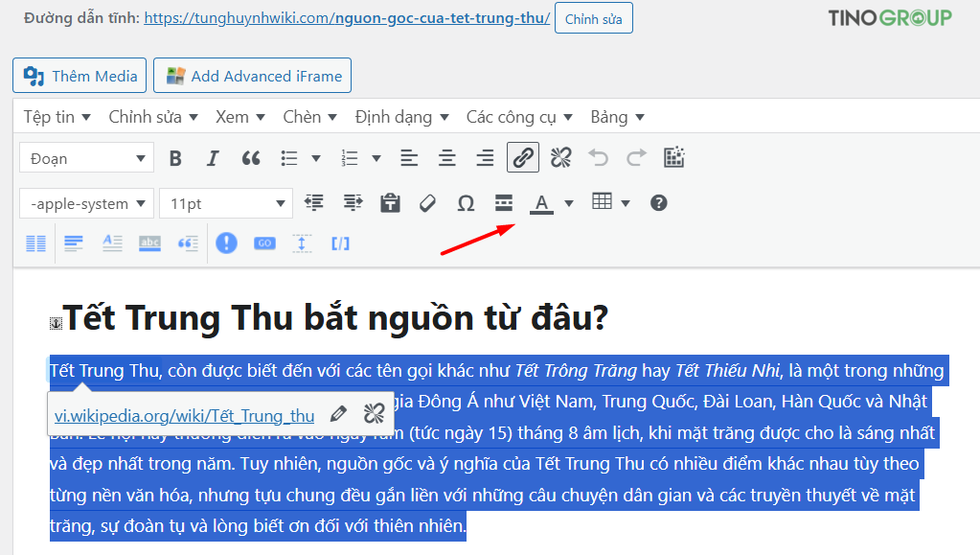Click the blue quote box icon

188,243
